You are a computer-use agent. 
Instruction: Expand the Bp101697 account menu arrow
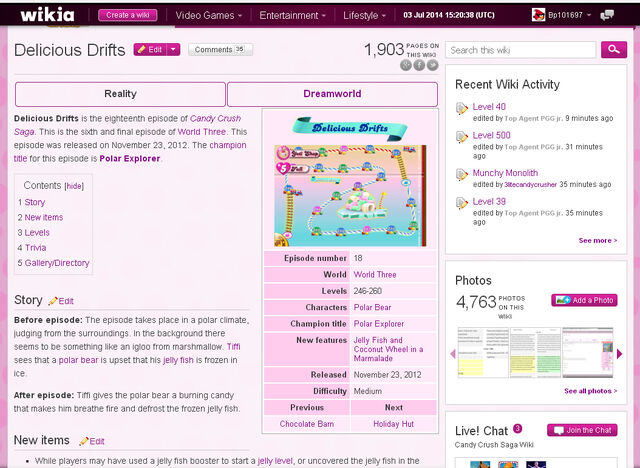pos(589,15)
